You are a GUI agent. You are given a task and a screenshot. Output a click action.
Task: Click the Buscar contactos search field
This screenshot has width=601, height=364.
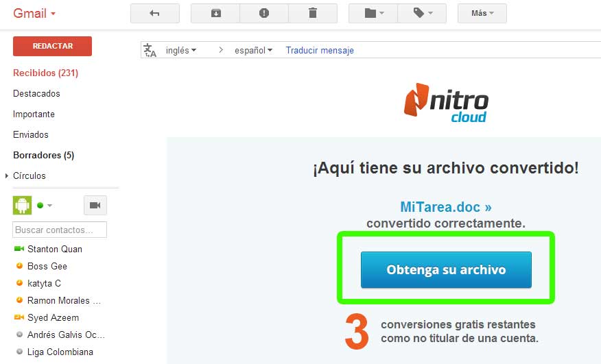[x=60, y=230]
